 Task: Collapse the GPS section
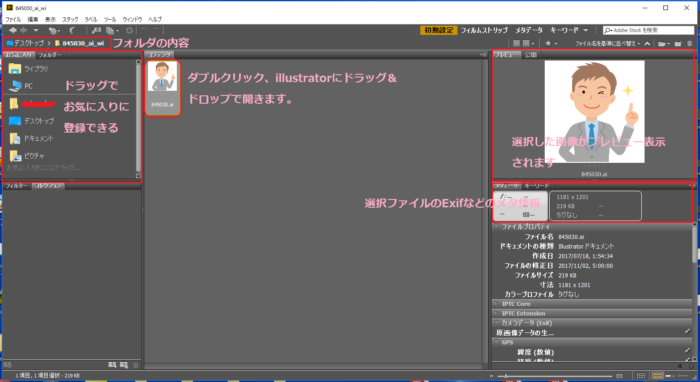pyautogui.click(x=496, y=342)
